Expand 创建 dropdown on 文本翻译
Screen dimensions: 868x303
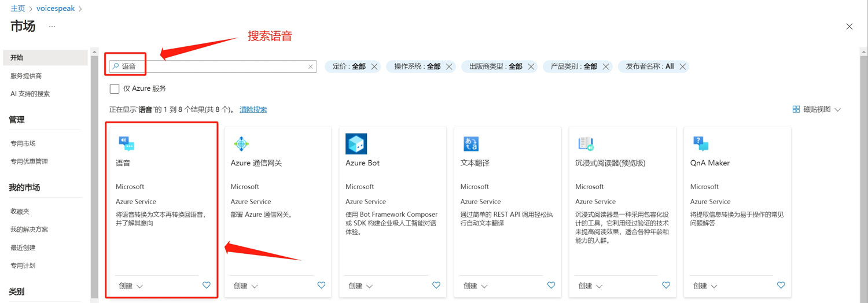pos(476,286)
